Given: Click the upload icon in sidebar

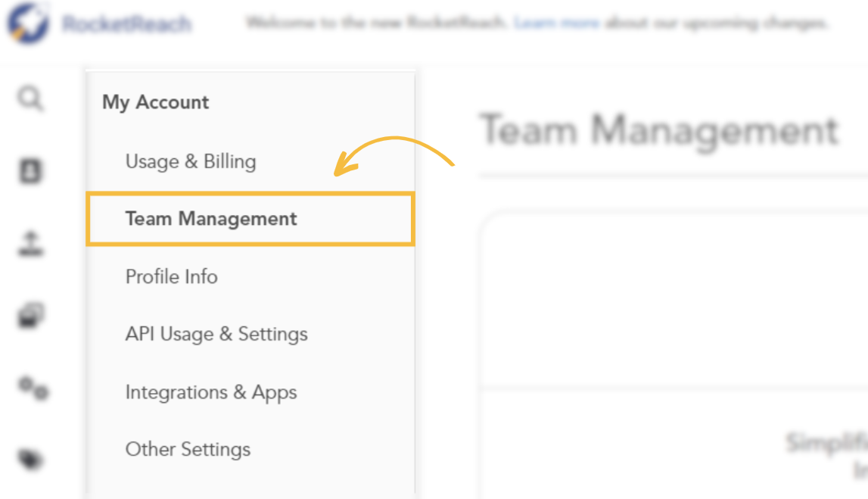Looking at the screenshot, I should tap(31, 244).
